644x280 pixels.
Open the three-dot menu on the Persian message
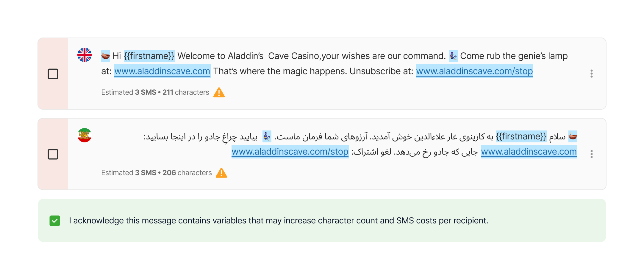point(592,154)
